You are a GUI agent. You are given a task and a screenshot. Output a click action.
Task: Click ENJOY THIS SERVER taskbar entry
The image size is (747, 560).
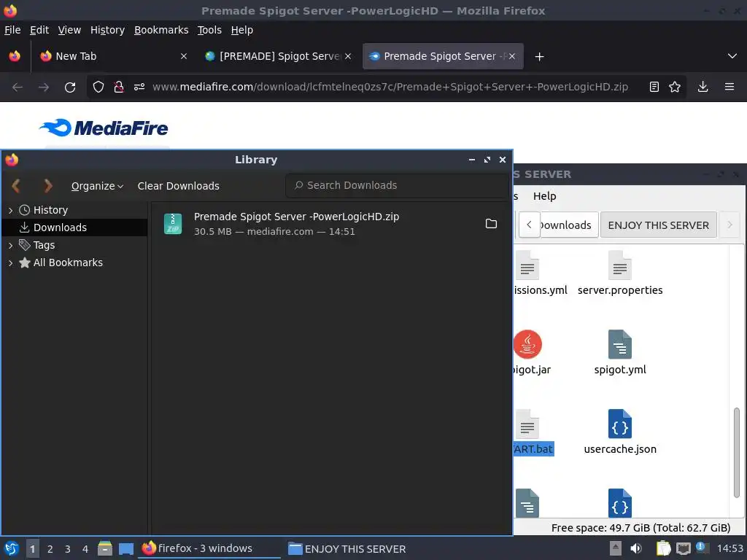click(348, 548)
